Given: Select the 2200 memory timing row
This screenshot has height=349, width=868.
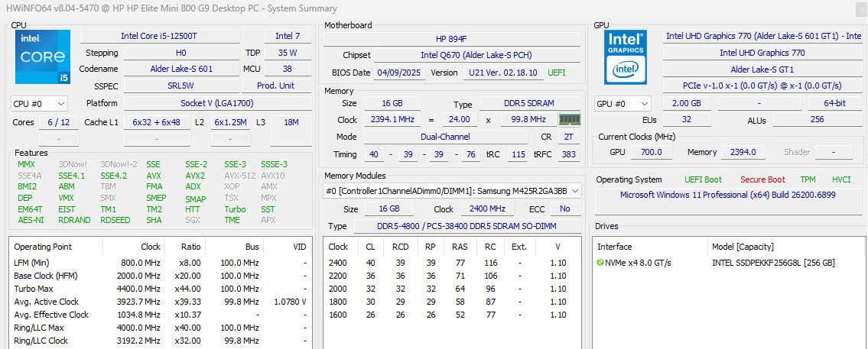Looking at the screenshot, I should pos(452,276).
